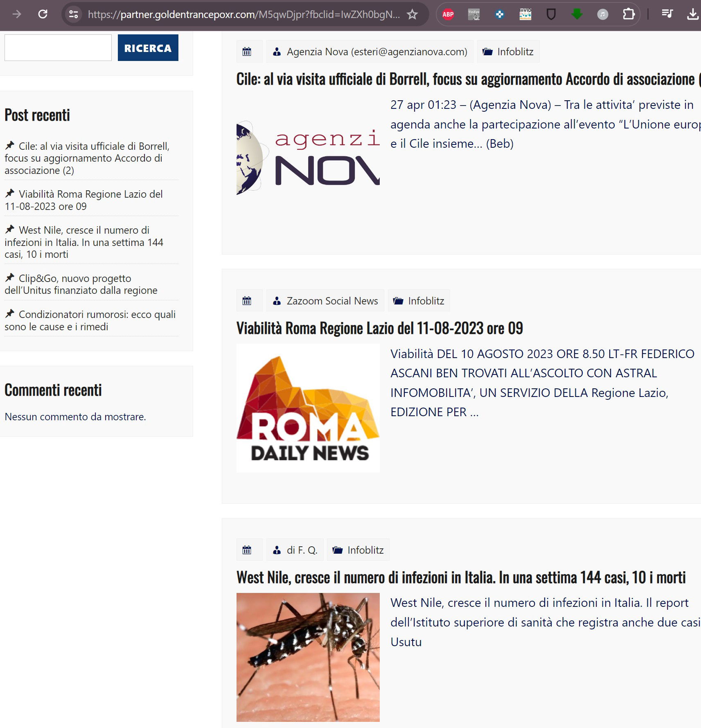Open the TinEye extension icon

tap(474, 15)
